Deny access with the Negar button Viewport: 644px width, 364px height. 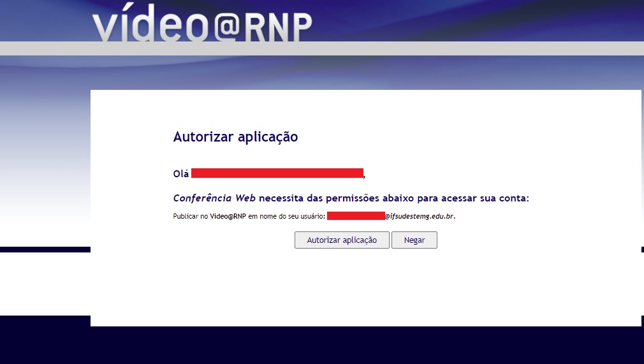point(414,240)
